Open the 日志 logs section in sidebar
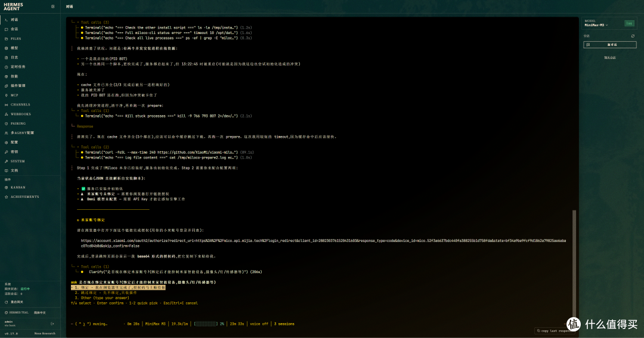This screenshot has width=644, height=338. pyautogui.click(x=30, y=57)
